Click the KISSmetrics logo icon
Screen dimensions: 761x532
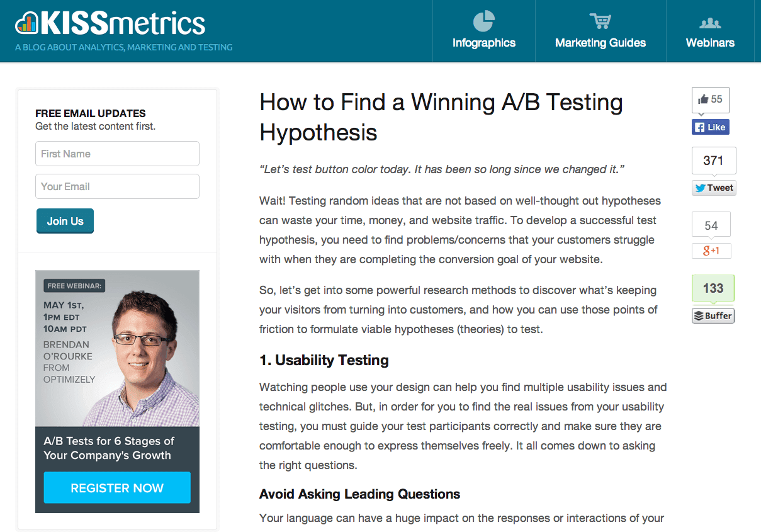(x=26, y=23)
